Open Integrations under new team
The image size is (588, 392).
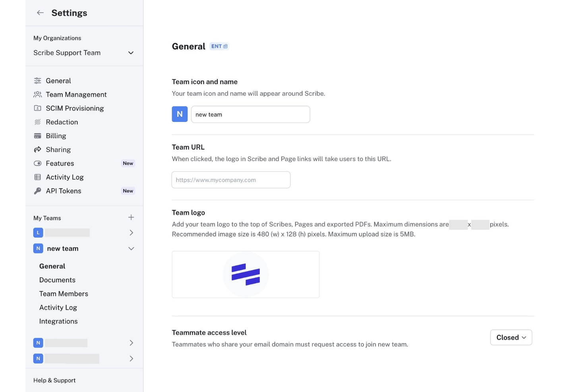(58, 321)
